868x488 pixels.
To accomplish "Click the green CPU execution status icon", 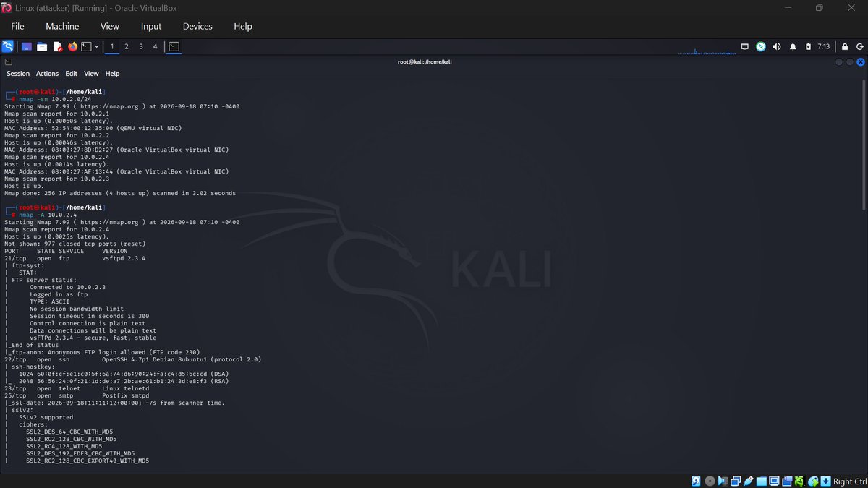I will (x=799, y=481).
